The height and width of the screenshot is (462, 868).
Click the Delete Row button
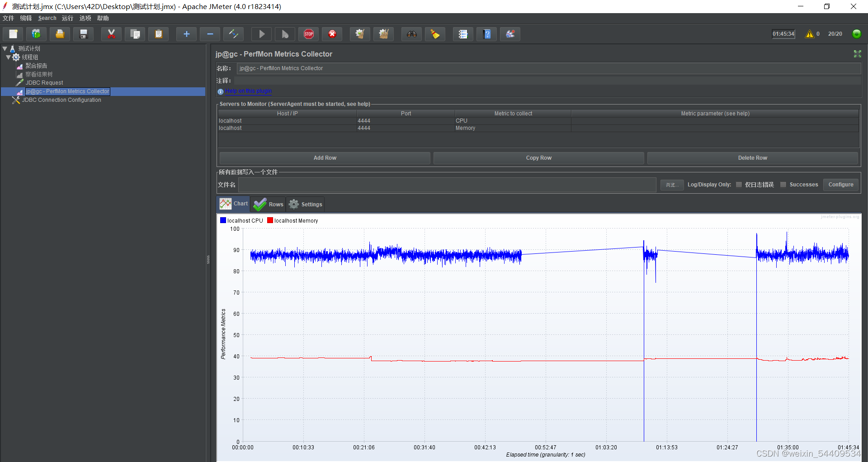tap(752, 158)
